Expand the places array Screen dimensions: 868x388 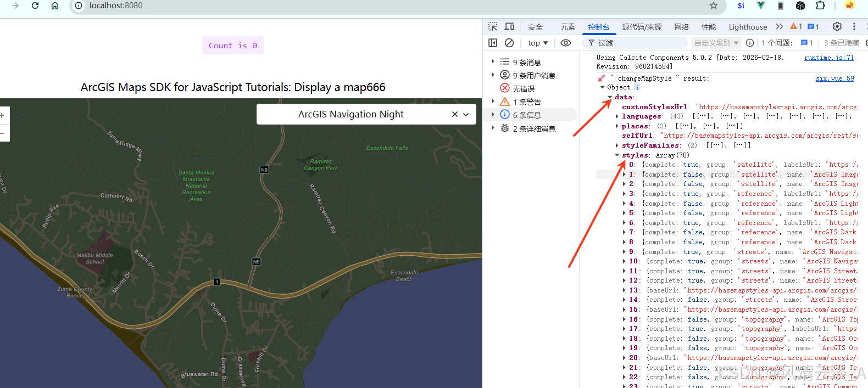pyautogui.click(x=617, y=126)
